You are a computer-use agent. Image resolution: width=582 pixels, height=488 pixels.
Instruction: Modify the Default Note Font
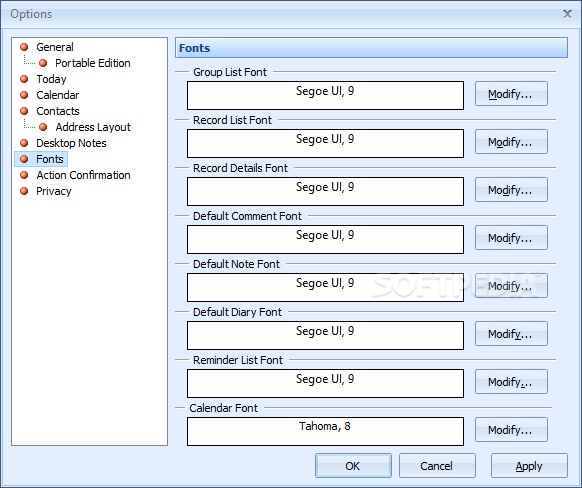click(x=511, y=286)
